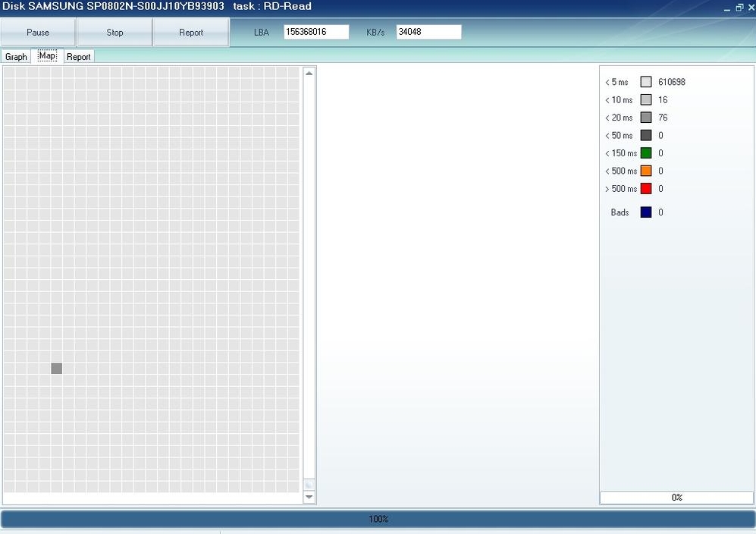The image size is (756, 534).
Task: Open the Report tab below toolbar
Action: click(x=79, y=57)
